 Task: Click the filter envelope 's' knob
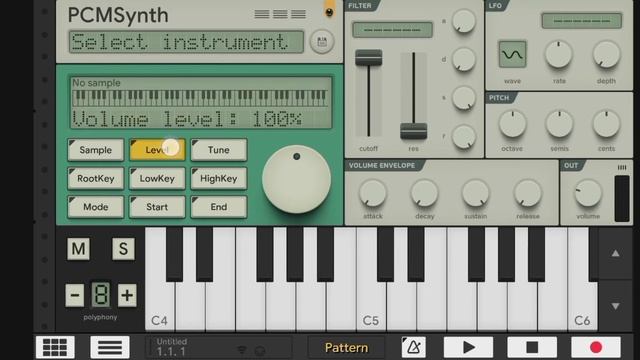point(464,98)
